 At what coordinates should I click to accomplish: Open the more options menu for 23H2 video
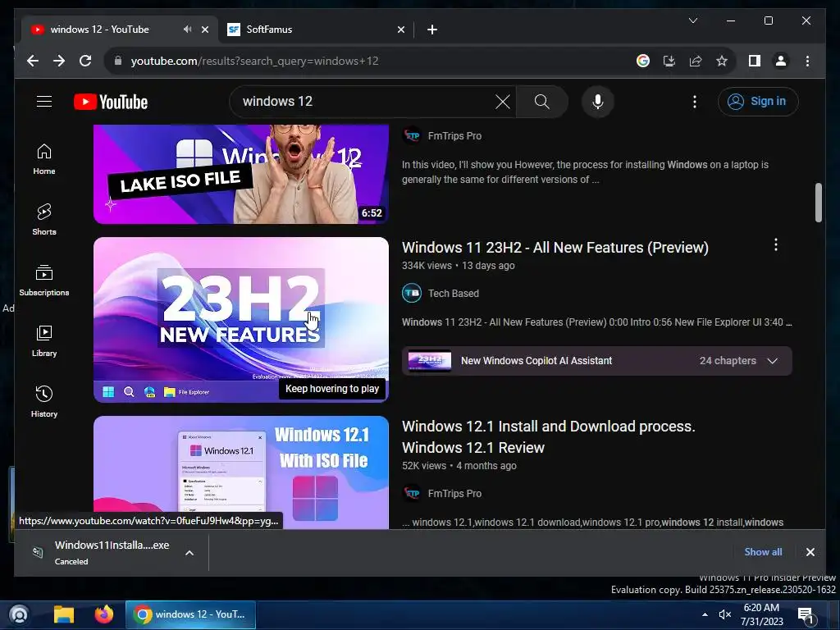coord(776,244)
